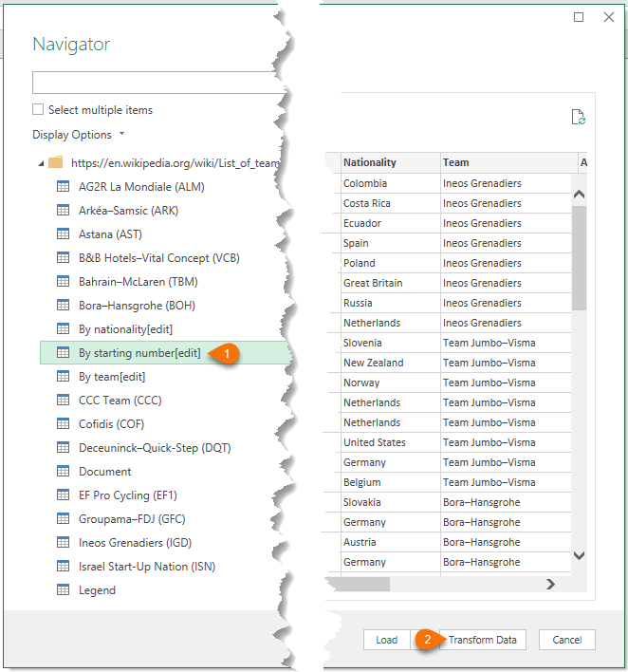
Task: Select Groupama–FDJ (GFC) table
Action: [132, 519]
